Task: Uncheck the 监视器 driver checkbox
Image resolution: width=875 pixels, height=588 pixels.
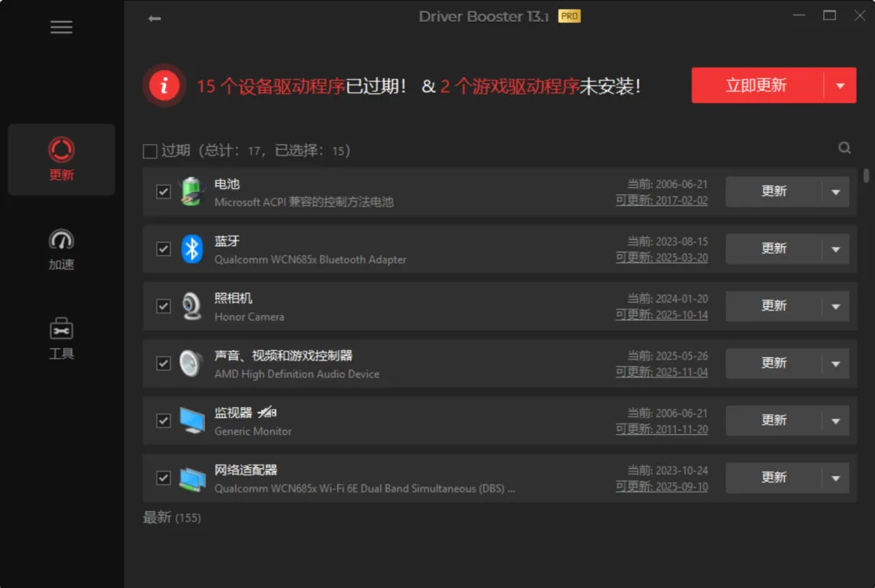Action: click(164, 420)
